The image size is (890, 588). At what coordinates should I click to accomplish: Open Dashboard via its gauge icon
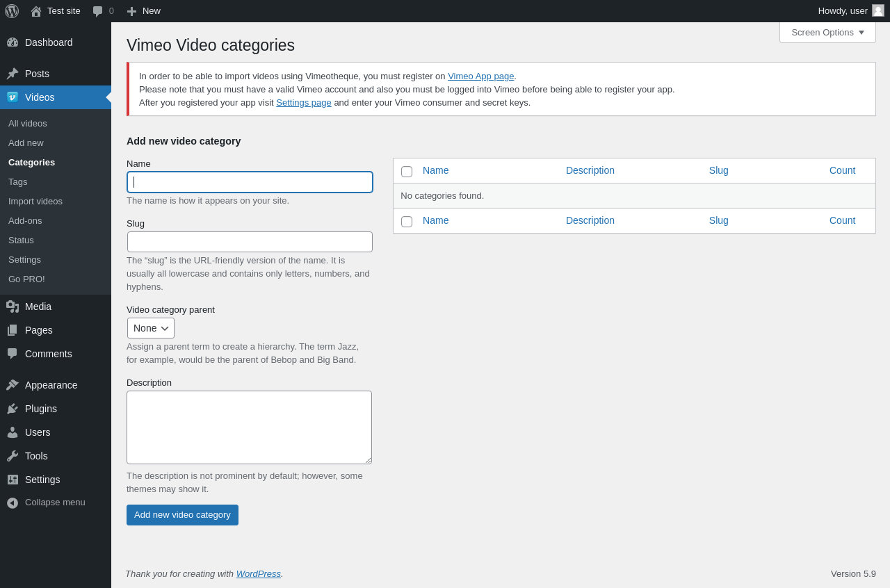pos(13,42)
